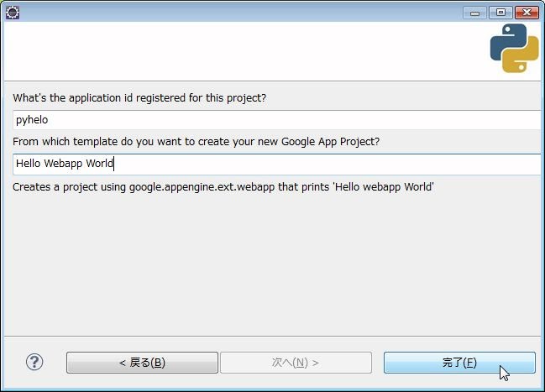Click the template description text below the field
545x392 pixels.
point(223,186)
